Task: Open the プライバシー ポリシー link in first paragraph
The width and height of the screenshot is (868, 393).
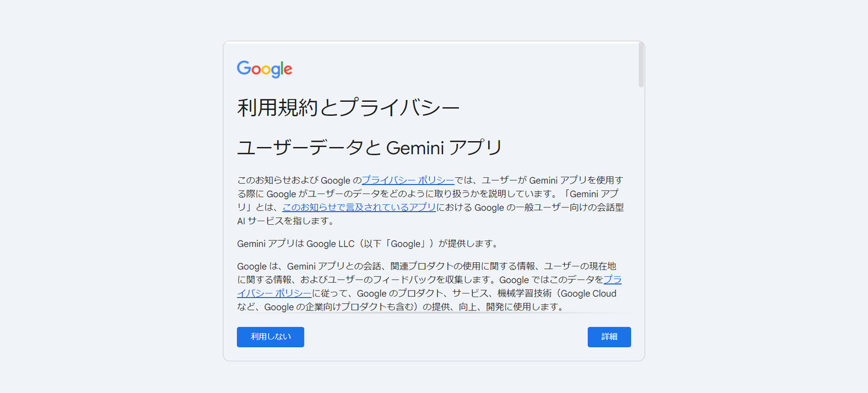Action: pyautogui.click(x=407, y=180)
